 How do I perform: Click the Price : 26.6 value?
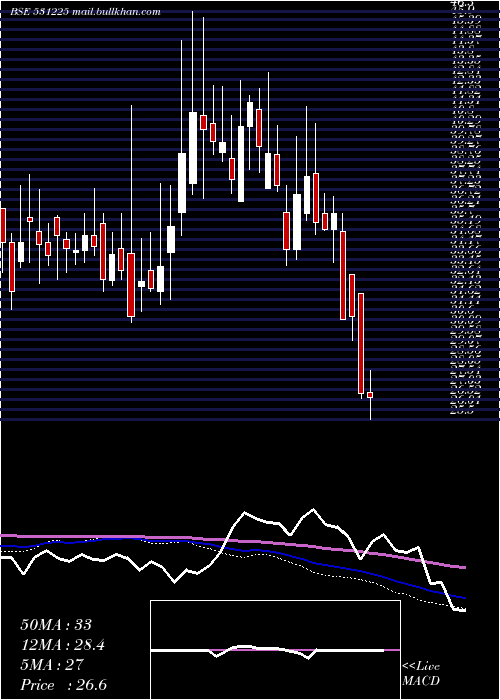point(64,685)
